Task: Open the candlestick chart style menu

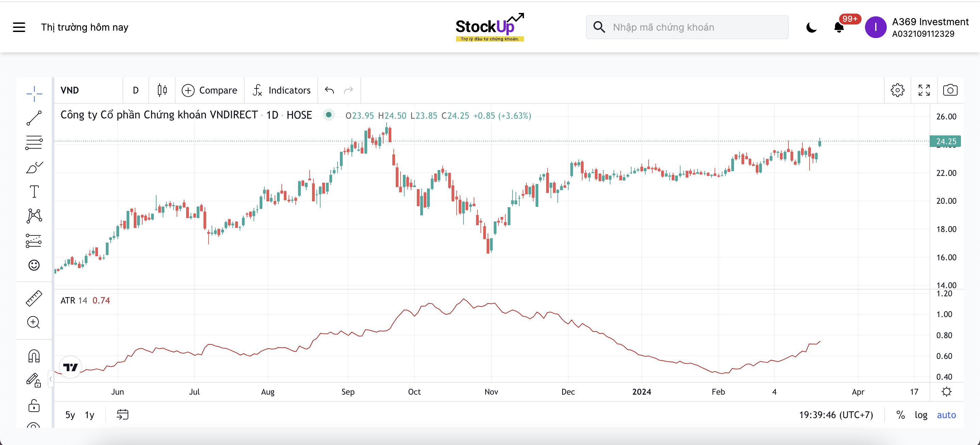Action: [x=162, y=90]
